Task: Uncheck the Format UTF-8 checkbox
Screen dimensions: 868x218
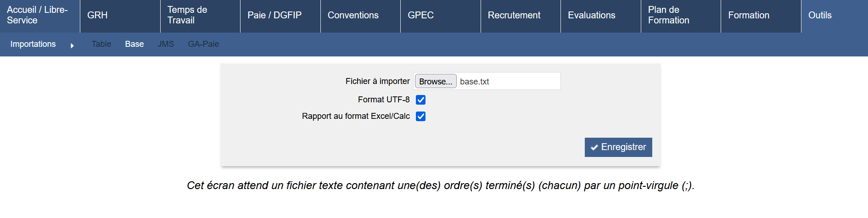Action: point(420,100)
